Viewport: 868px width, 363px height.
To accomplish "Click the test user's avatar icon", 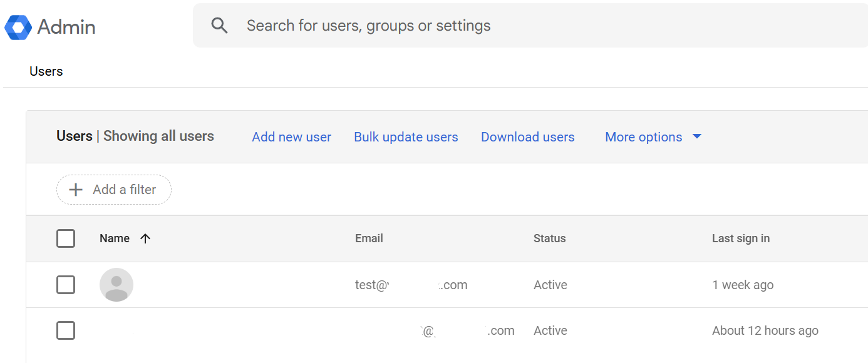I will 116,285.
